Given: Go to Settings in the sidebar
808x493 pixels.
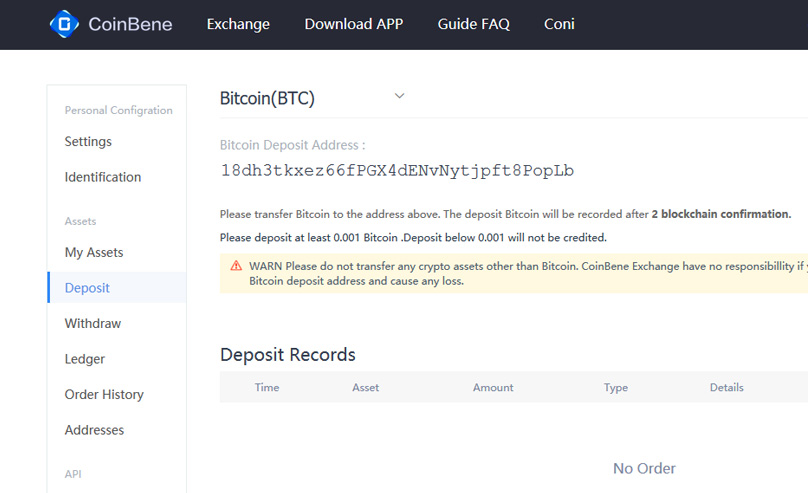Looking at the screenshot, I should [x=88, y=142].
